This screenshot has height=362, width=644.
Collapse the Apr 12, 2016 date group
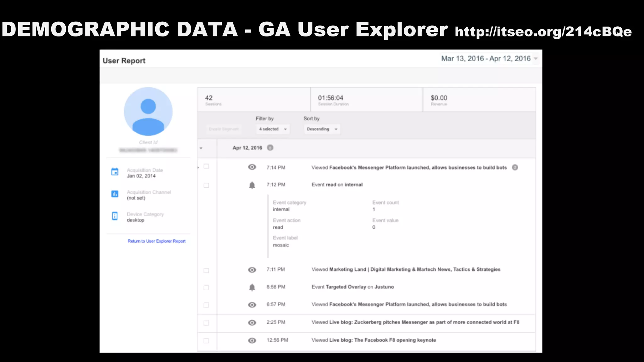pyautogui.click(x=201, y=148)
